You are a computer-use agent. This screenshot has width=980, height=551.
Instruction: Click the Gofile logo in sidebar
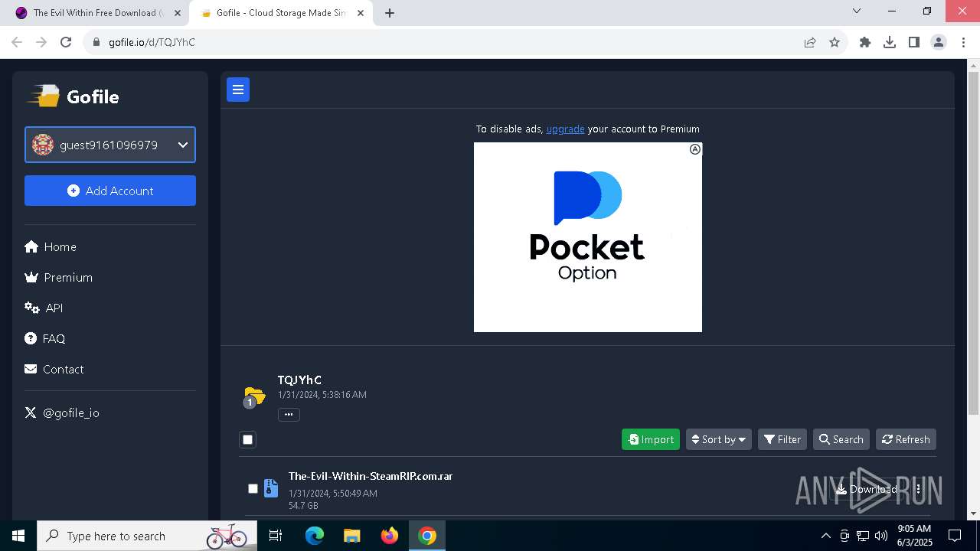[73, 96]
